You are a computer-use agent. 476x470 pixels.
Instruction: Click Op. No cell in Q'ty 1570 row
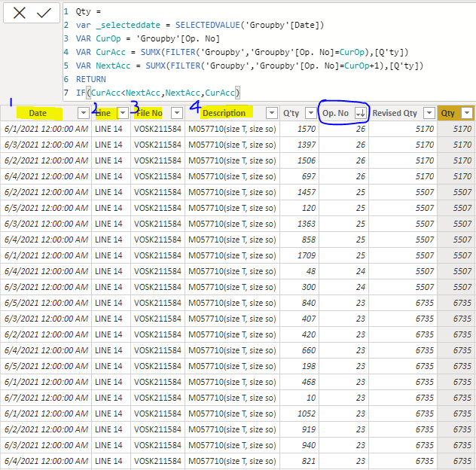tap(344, 129)
